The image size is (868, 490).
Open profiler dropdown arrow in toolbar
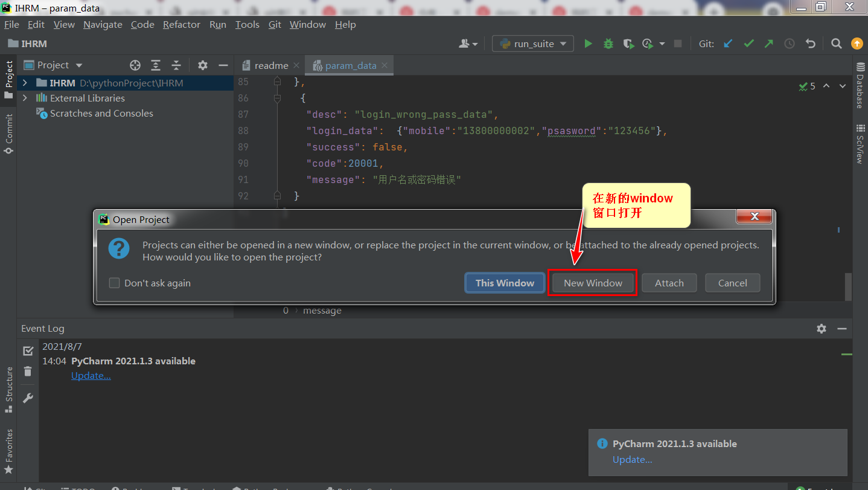(x=662, y=44)
